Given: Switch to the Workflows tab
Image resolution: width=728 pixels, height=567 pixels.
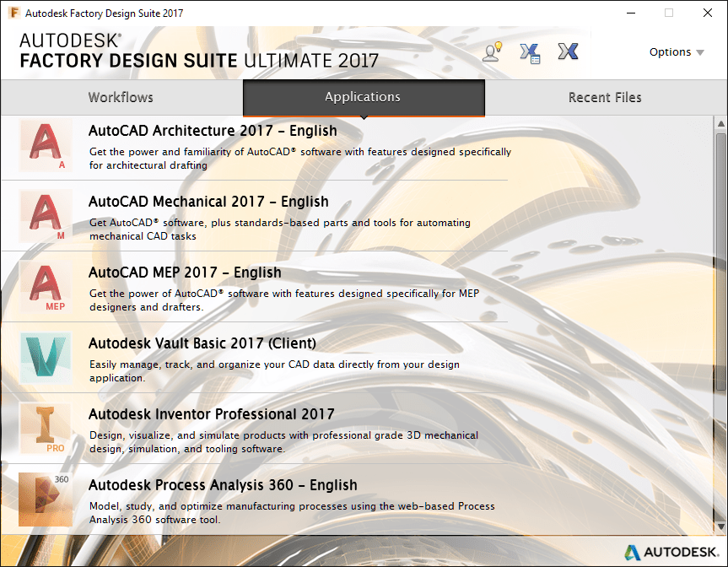Looking at the screenshot, I should (x=120, y=97).
